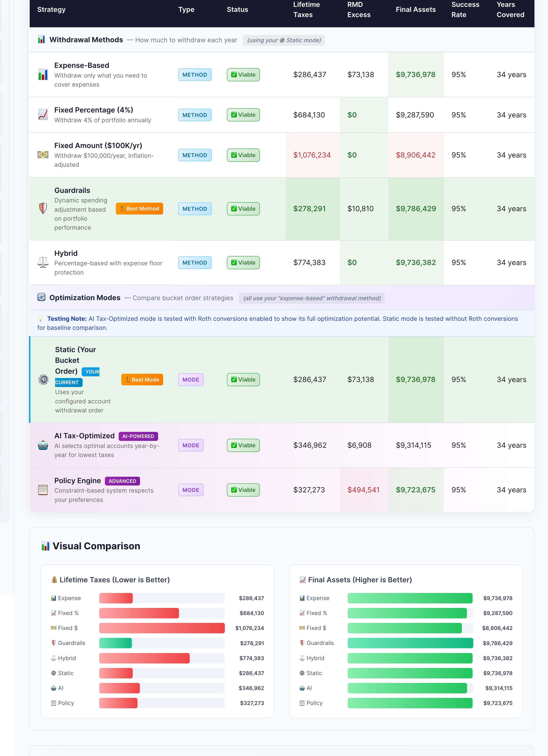Click the Fixed $ bar in Lifetime Taxes chart
The height and width of the screenshot is (756, 548).
tap(162, 628)
